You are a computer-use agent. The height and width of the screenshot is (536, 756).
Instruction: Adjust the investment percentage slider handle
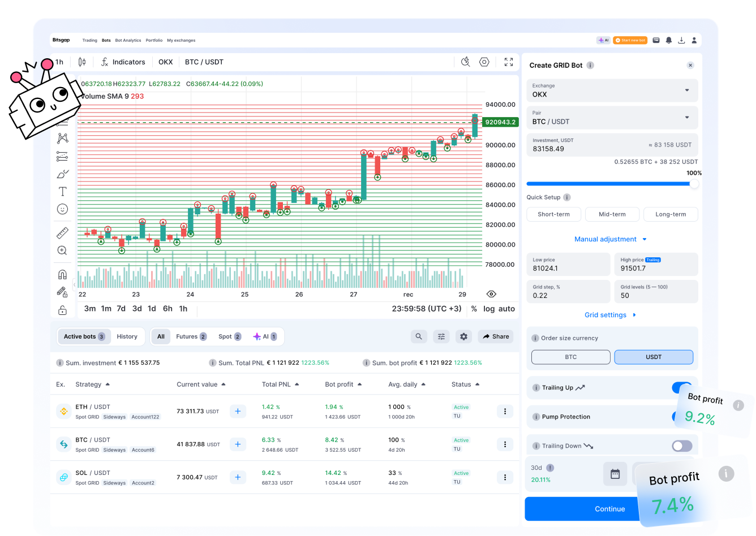(x=694, y=184)
